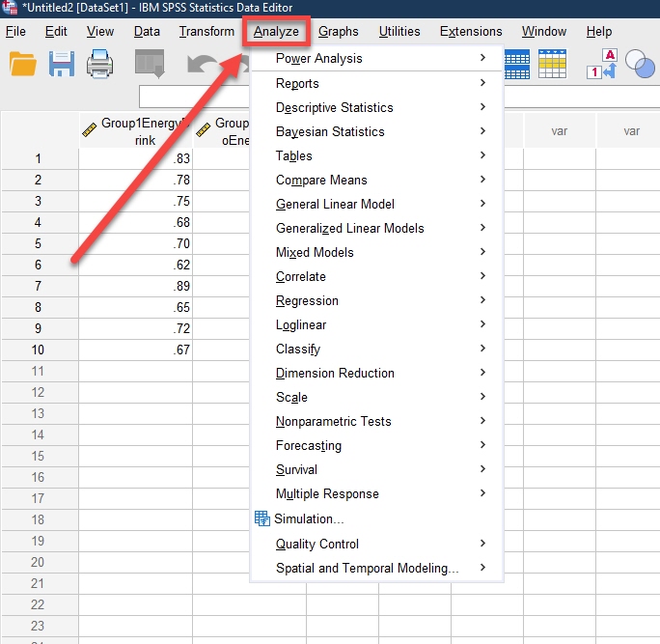Click the cell with value .78
660x644 pixels.
135,180
